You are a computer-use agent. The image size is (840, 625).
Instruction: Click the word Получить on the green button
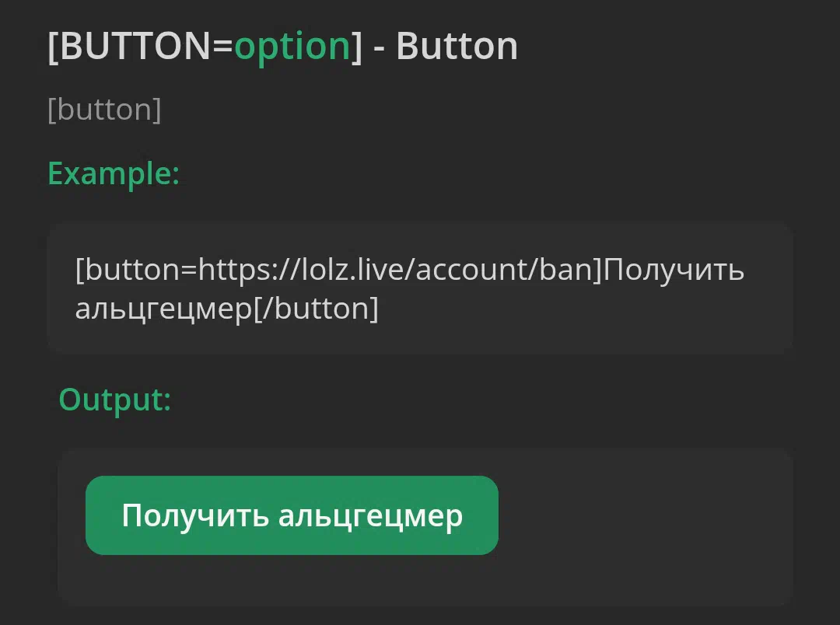pos(195,516)
